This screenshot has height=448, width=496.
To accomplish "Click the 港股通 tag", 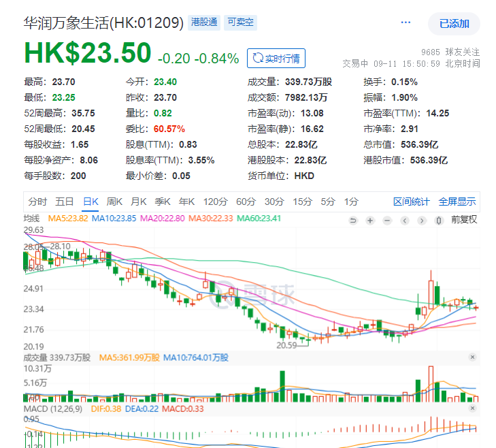I will click(204, 22).
